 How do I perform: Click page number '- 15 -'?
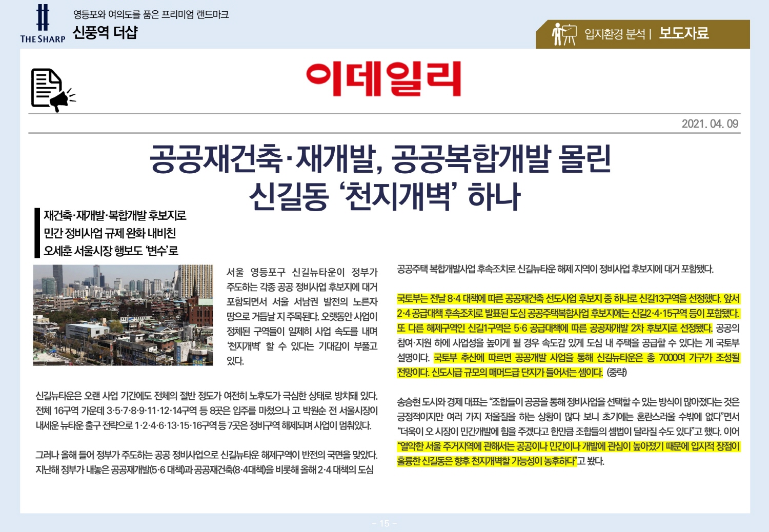(x=385, y=523)
